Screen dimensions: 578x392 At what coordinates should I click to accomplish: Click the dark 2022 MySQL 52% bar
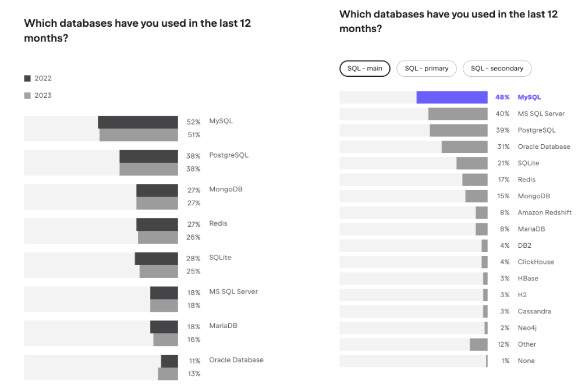point(138,122)
